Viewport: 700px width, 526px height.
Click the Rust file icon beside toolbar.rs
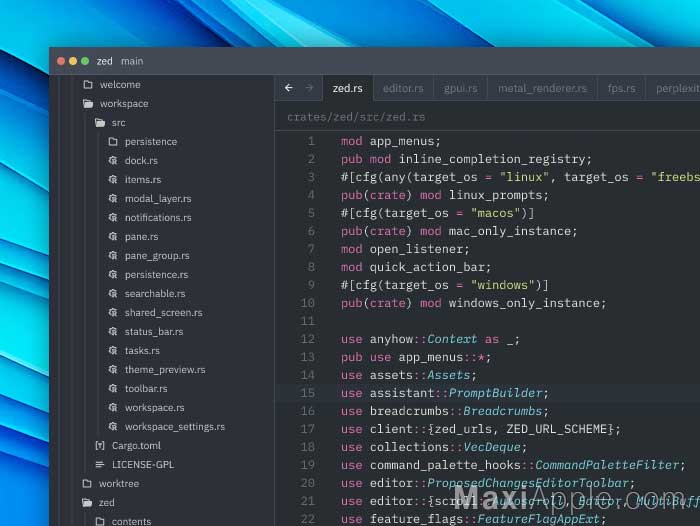coord(113,388)
